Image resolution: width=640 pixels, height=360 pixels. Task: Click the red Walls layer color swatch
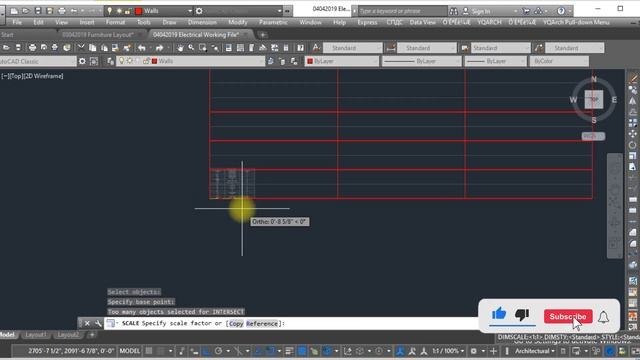tap(155, 61)
